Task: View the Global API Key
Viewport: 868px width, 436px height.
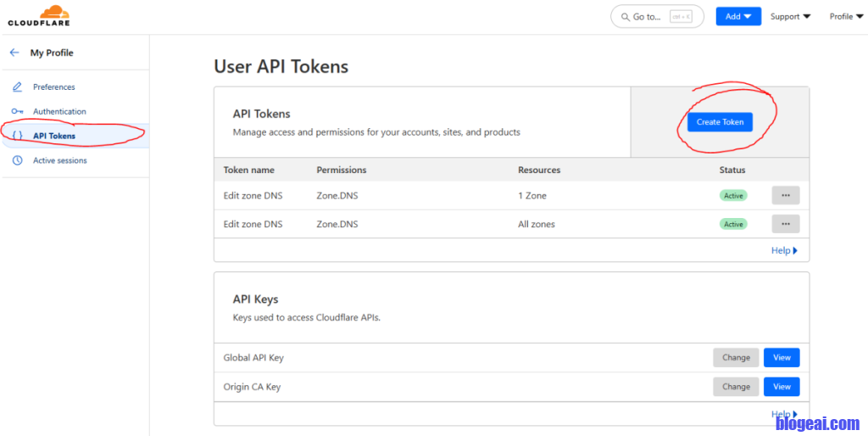Action: click(781, 358)
